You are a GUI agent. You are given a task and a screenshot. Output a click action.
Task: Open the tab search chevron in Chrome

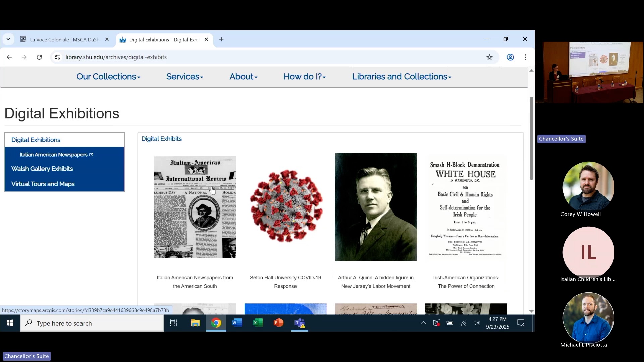tap(8, 39)
